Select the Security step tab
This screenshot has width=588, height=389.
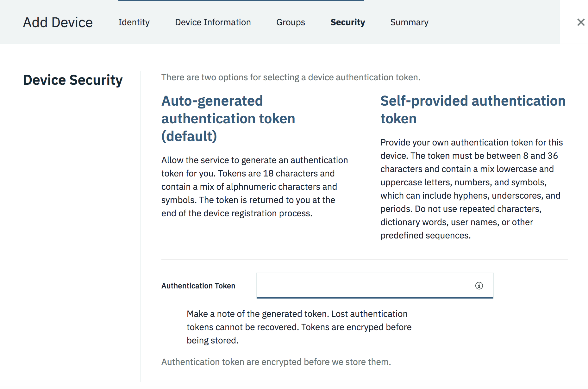[347, 22]
